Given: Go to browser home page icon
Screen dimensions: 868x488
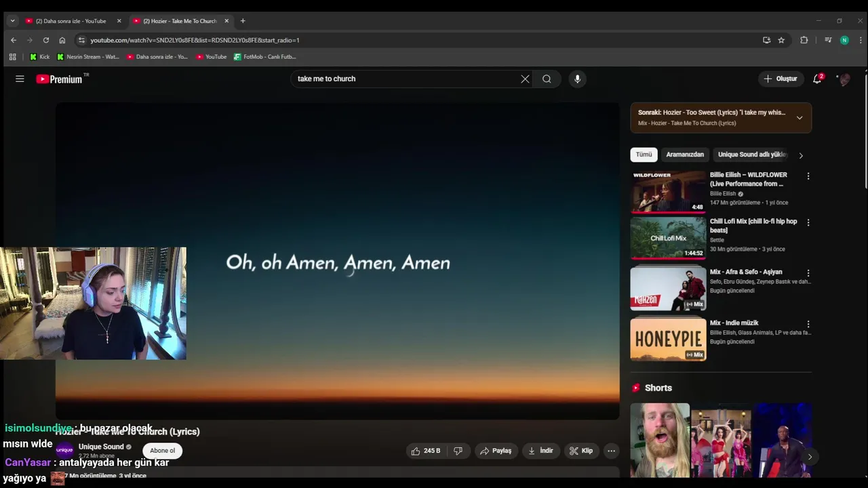Looking at the screenshot, I should 62,40.
